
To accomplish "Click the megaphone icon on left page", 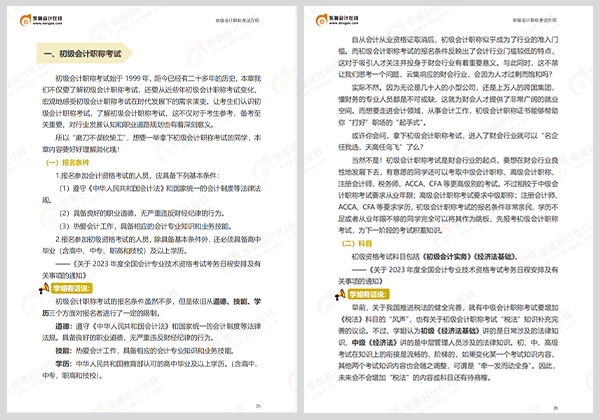I will tap(44, 288).
